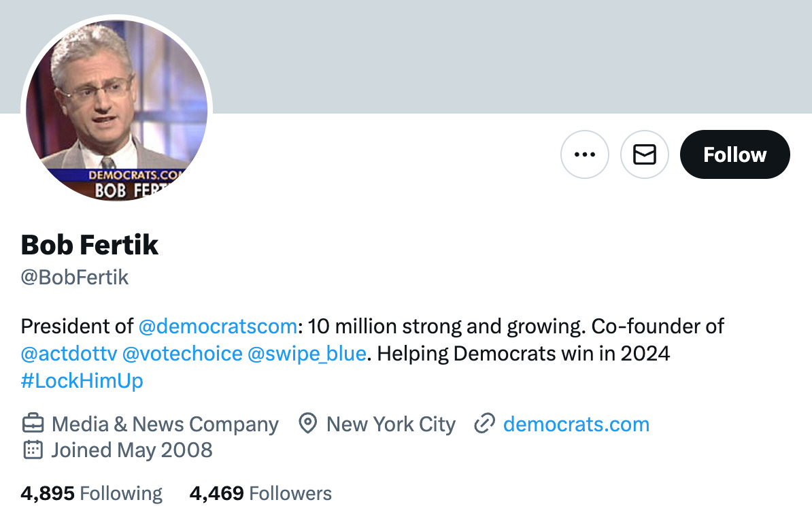Open the @democratscom mention link
This screenshot has height=517, width=812.
218,326
